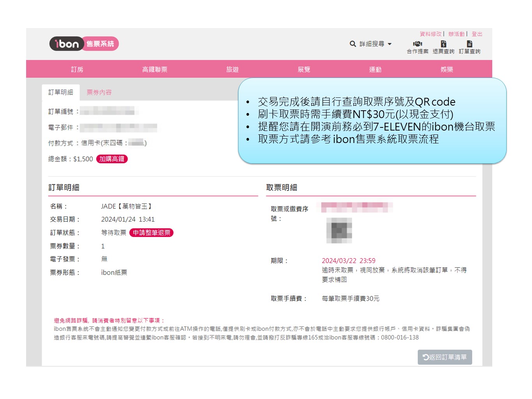This screenshot has width=532, height=399.
Task: Open the 合作提案 handshake icon
Action: tap(417, 44)
